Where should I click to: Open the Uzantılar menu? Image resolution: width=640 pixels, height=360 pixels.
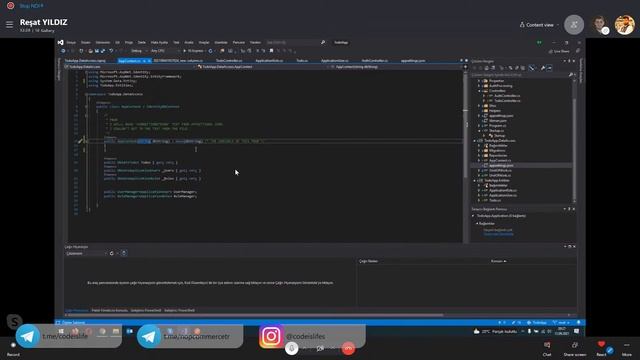pyautogui.click(x=221, y=42)
